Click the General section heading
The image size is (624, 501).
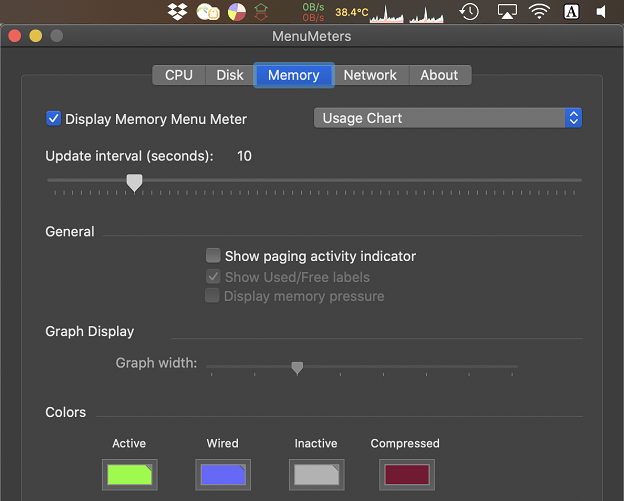tap(70, 232)
